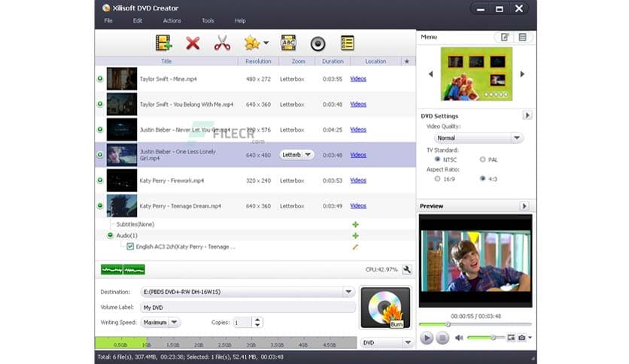Open the effects star dropdown arrow

coord(266,43)
